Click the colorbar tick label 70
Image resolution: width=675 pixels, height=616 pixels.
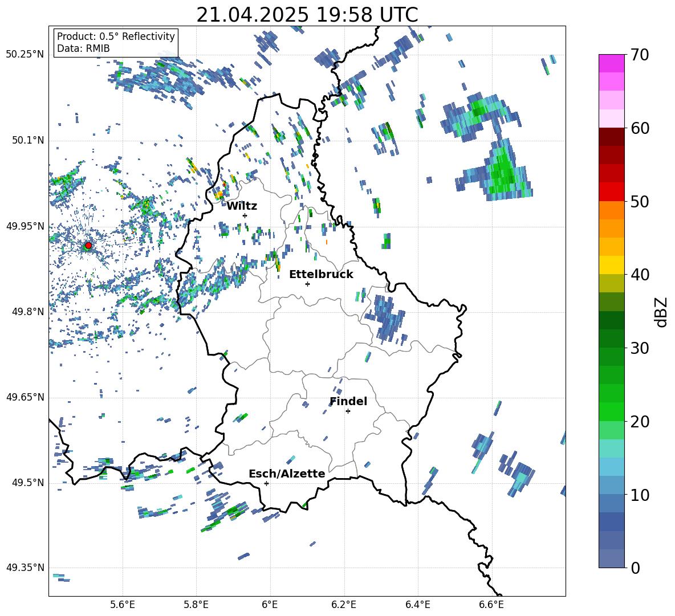coord(639,55)
